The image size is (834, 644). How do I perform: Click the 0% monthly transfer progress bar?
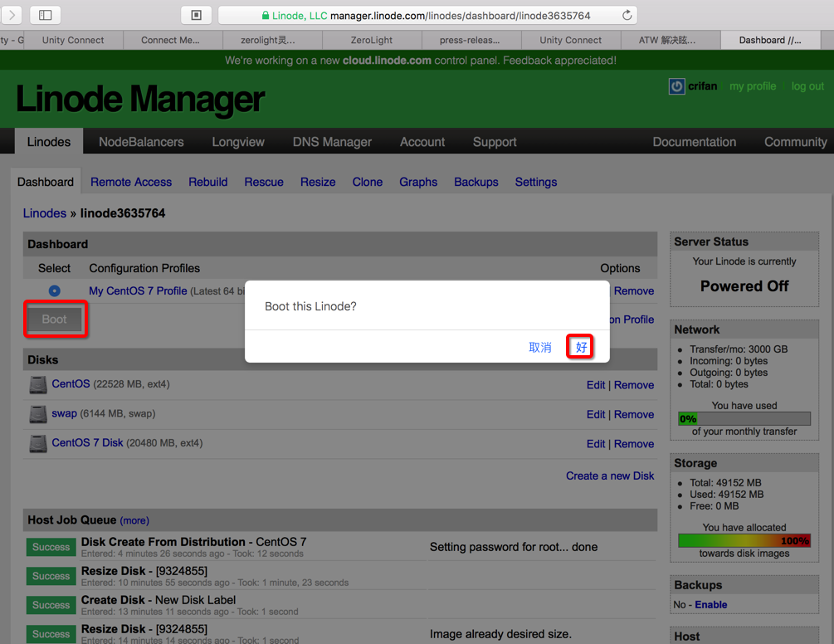(x=744, y=418)
